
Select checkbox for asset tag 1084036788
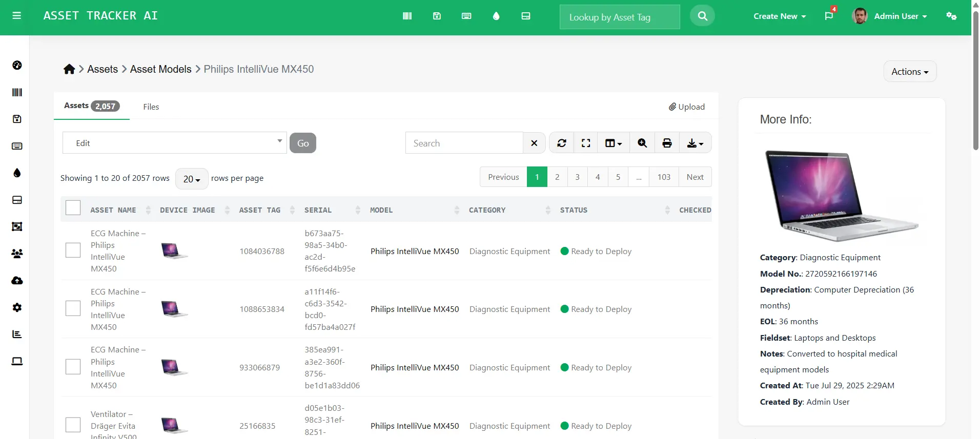[x=73, y=250]
